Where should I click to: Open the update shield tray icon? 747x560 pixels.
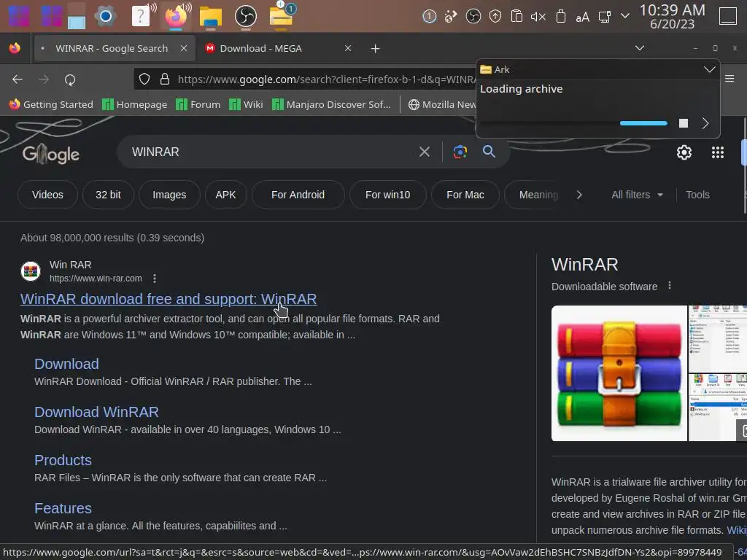[495, 17]
